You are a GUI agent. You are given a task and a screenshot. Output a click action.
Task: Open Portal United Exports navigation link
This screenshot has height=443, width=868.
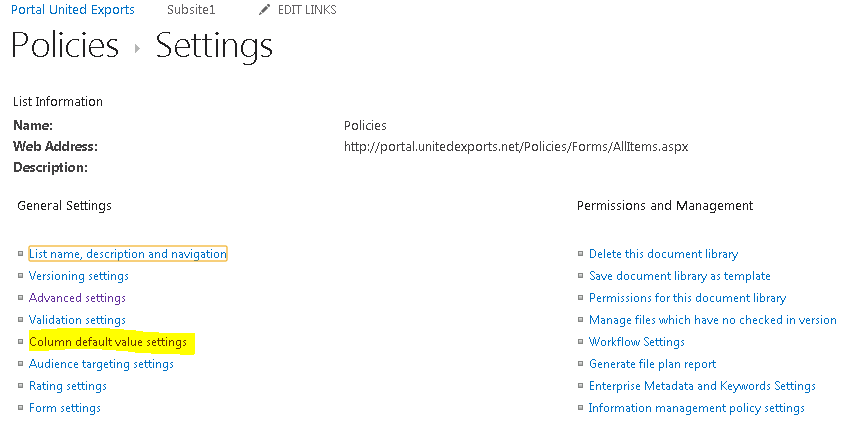73,10
